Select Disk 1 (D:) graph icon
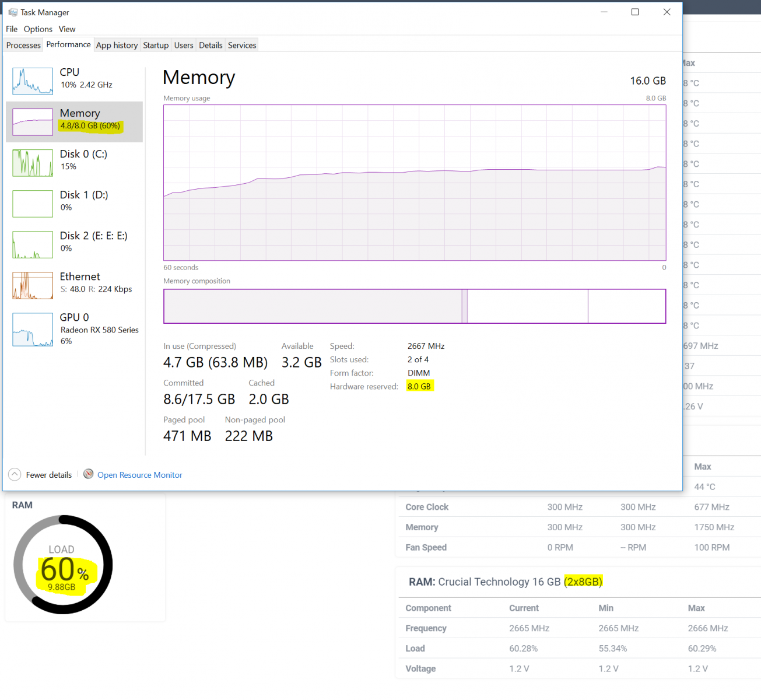Screen dimensions: 761x700 tap(33, 204)
